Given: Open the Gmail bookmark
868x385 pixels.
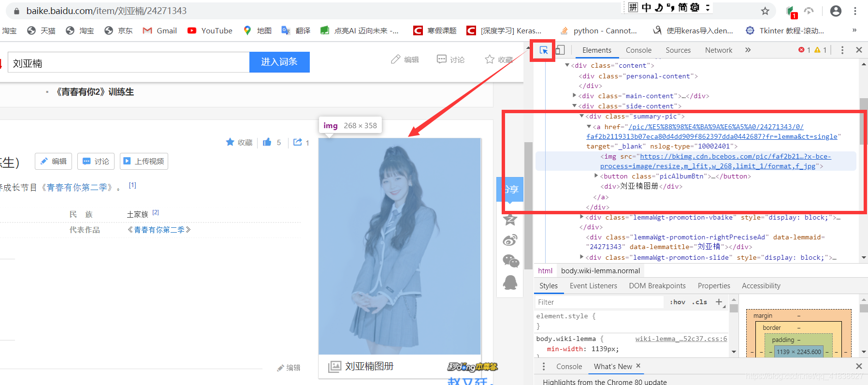Looking at the screenshot, I should tap(160, 30).
